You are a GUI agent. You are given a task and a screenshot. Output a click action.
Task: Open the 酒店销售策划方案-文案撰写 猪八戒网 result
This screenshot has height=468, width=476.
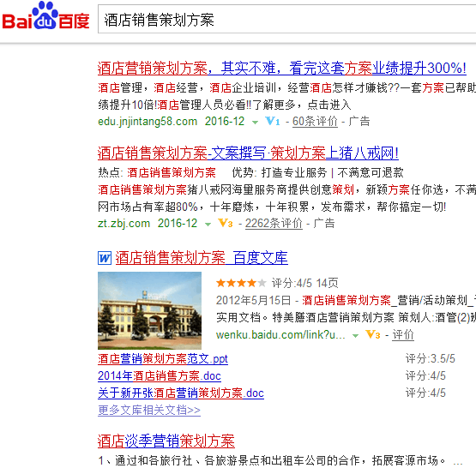248,153
